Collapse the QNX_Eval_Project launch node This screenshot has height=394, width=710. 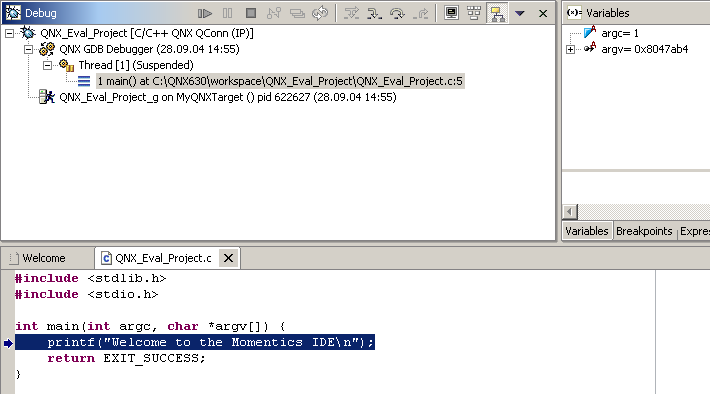click(9, 34)
